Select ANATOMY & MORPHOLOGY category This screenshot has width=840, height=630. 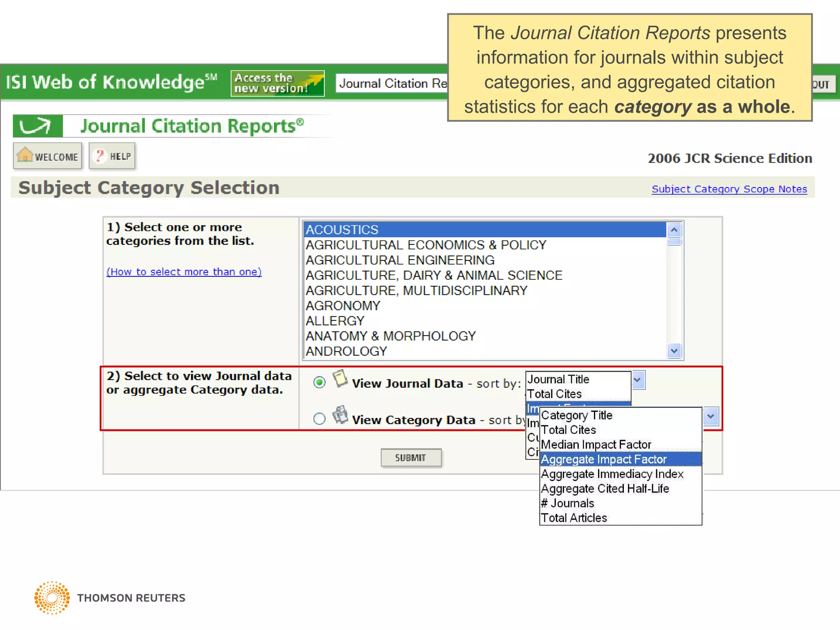coord(485,336)
